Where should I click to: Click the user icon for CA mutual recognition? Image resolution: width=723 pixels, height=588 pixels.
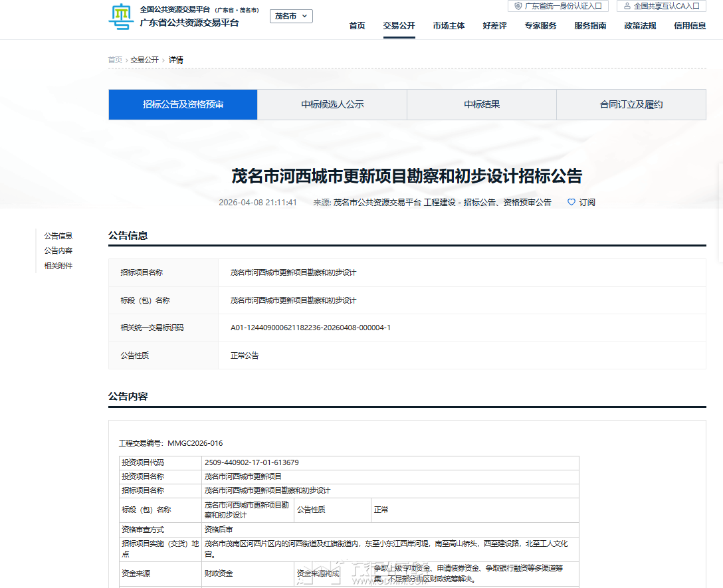(627, 6)
